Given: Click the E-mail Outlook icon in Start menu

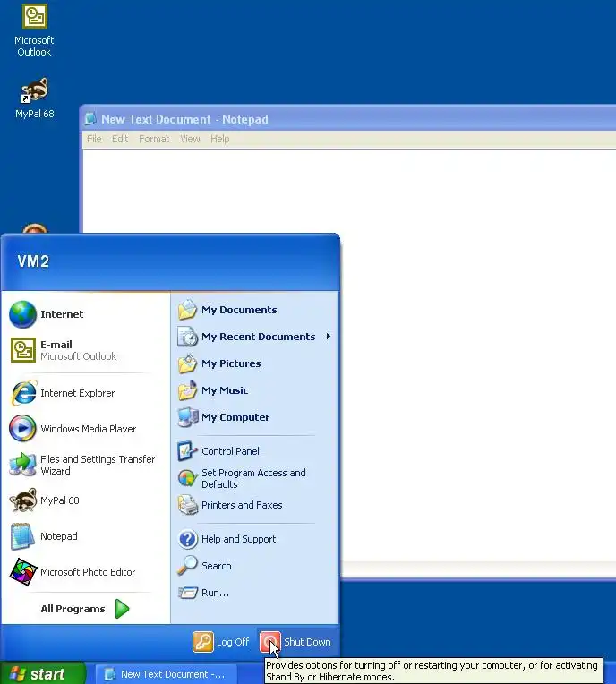Looking at the screenshot, I should [x=22, y=350].
